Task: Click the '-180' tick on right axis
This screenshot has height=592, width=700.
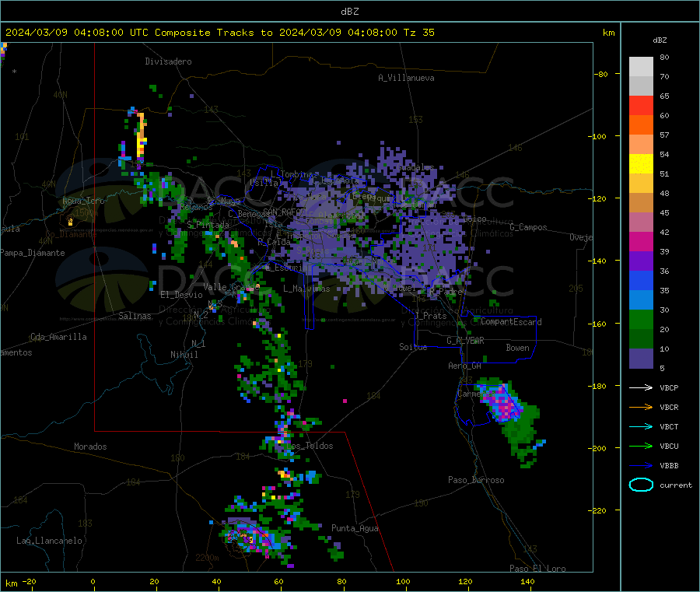Action: [598, 386]
